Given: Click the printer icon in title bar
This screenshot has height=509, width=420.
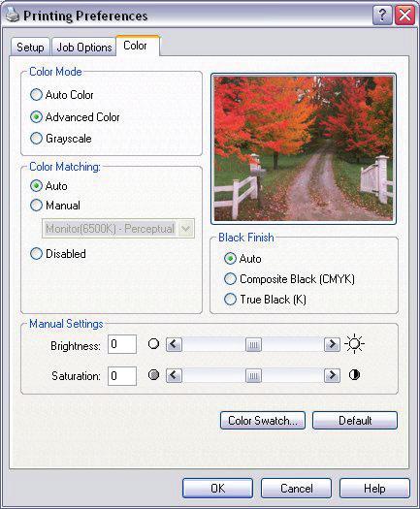Looking at the screenshot, I should pos(12,15).
